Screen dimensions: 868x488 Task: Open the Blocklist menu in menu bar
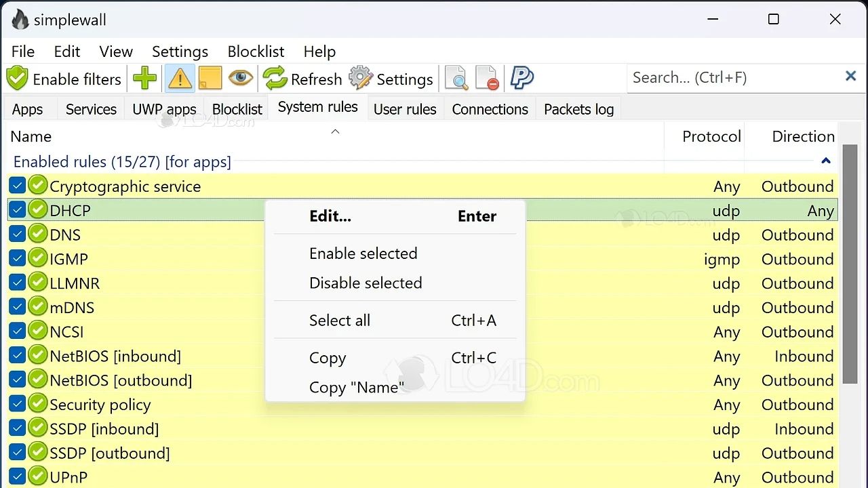coord(256,52)
